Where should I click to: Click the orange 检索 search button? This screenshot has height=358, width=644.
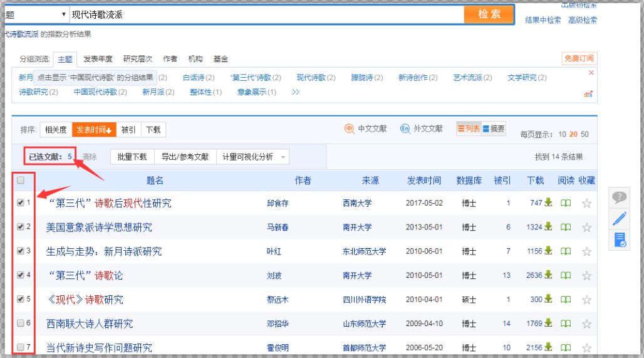489,14
